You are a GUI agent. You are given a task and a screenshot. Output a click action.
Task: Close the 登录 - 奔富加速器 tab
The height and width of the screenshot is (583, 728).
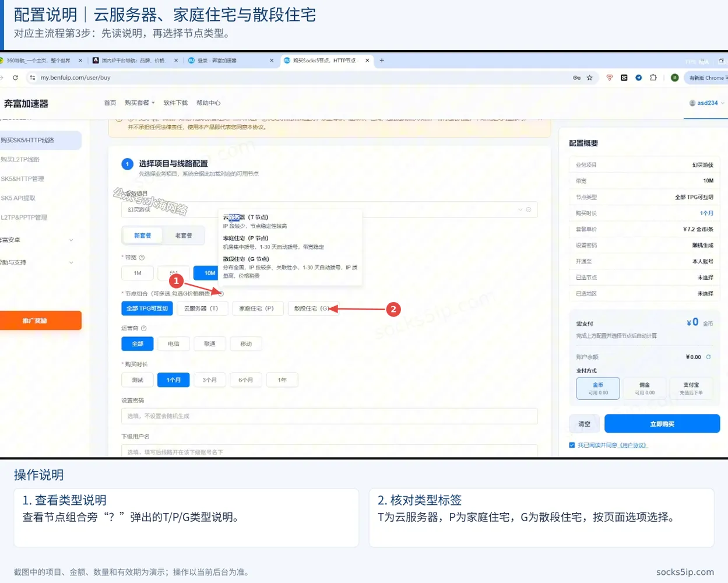pos(272,60)
